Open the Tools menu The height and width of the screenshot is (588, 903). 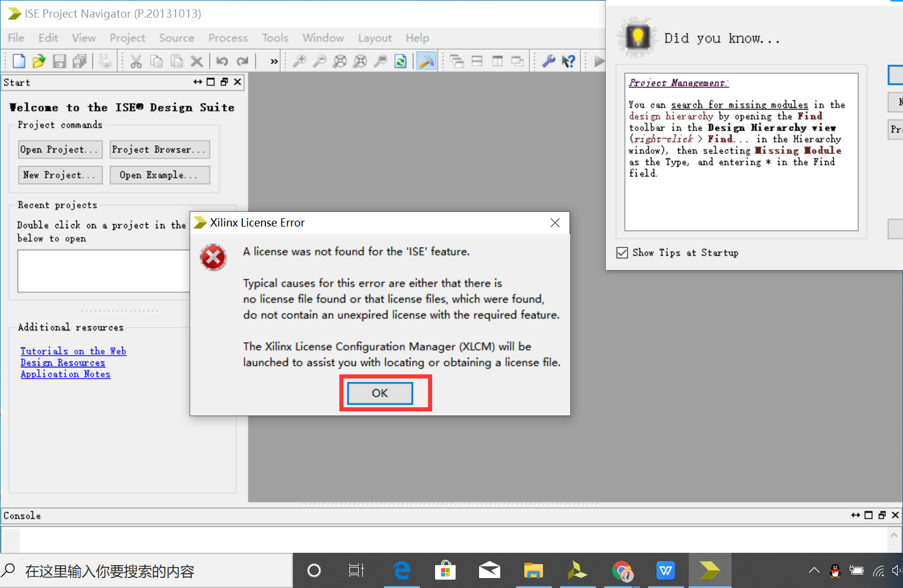tap(275, 38)
